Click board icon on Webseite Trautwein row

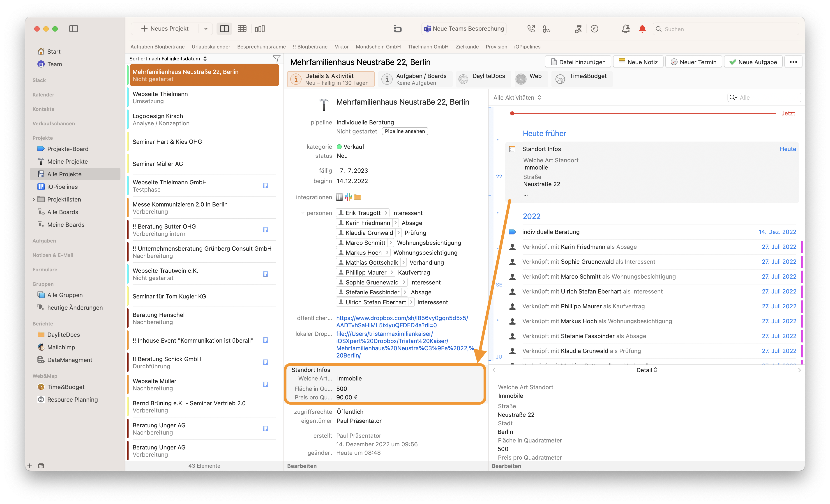click(265, 274)
